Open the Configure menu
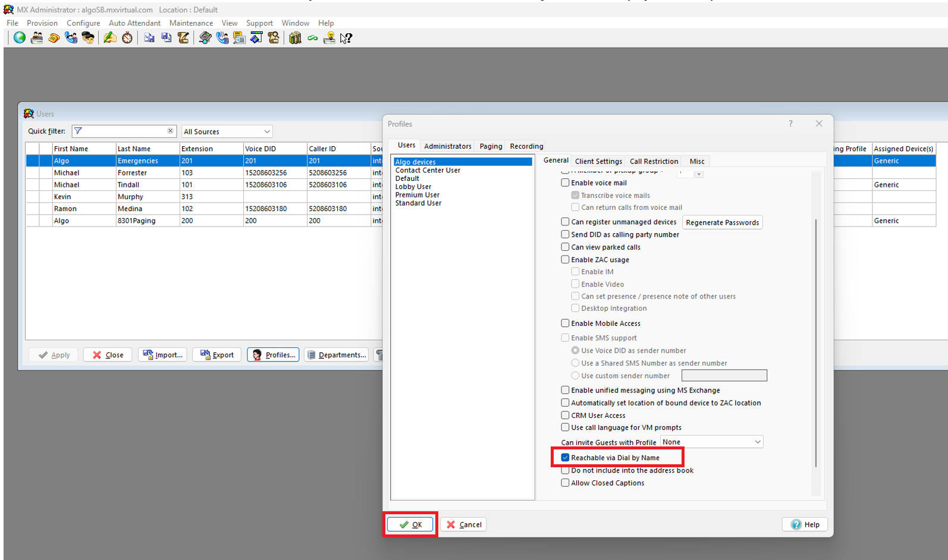948x560 pixels. click(x=83, y=23)
